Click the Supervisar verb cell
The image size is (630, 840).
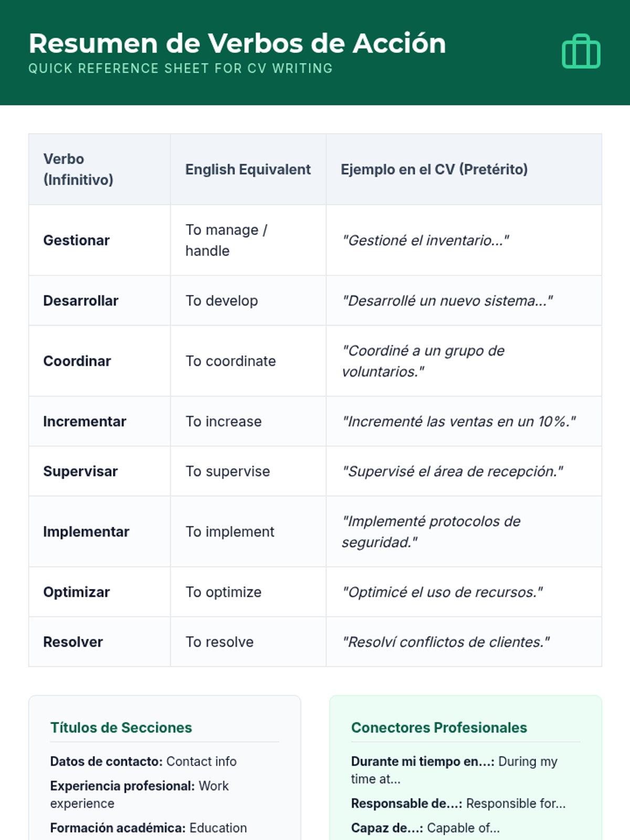click(80, 471)
